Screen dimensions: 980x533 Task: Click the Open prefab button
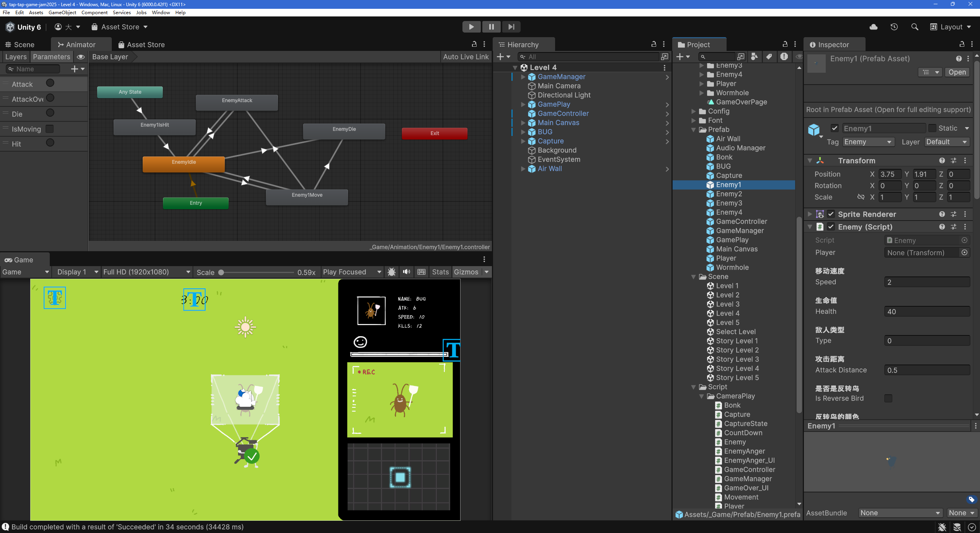[x=957, y=72]
